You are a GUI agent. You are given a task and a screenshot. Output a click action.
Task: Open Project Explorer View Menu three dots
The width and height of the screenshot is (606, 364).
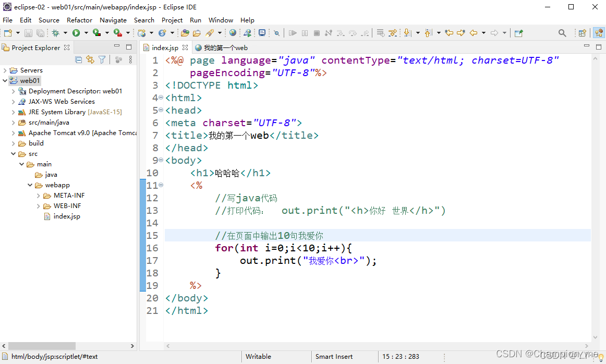[x=130, y=59]
